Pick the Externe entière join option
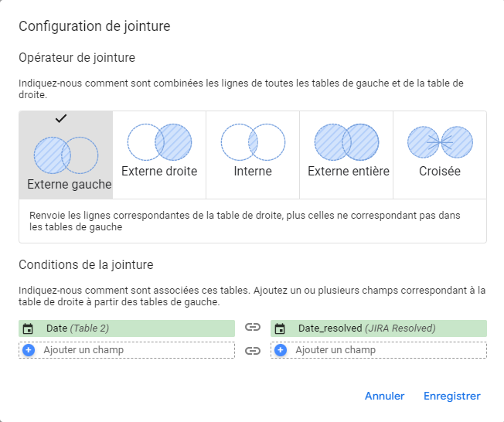The image size is (504, 422). click(x=346, y=155)
